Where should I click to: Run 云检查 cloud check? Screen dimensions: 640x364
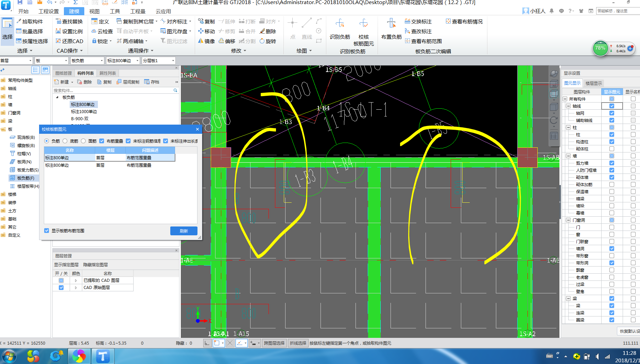[x=102, y=31]
